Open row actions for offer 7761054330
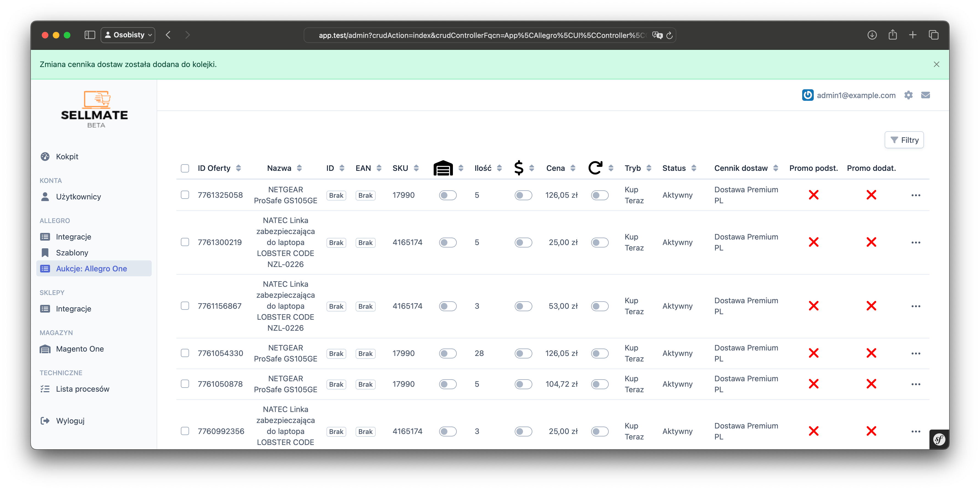This screenshot has height=490, width=980. point(916,353)
